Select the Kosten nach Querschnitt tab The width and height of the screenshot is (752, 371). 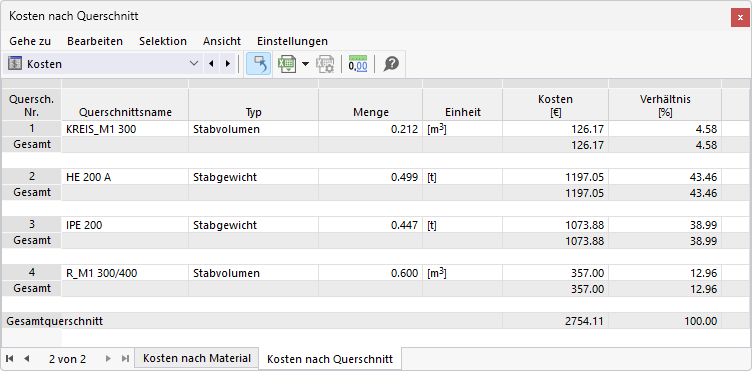(x=330, y=359)
